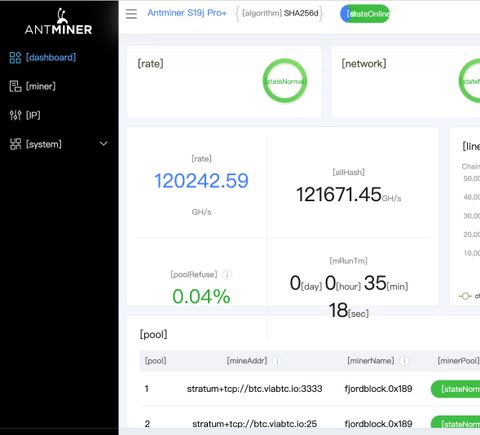Click the [allHash] label
This screenshot has width=480, height=435.
click(x=349, y=172)
